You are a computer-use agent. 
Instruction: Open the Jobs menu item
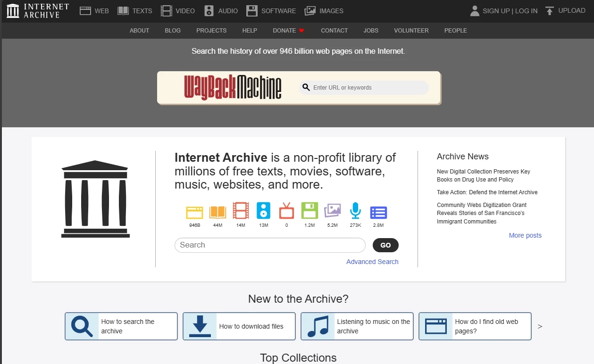[x=371, y=30]
